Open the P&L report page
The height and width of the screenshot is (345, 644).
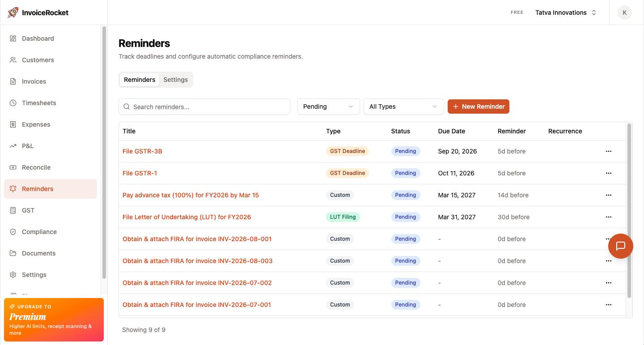51,146
